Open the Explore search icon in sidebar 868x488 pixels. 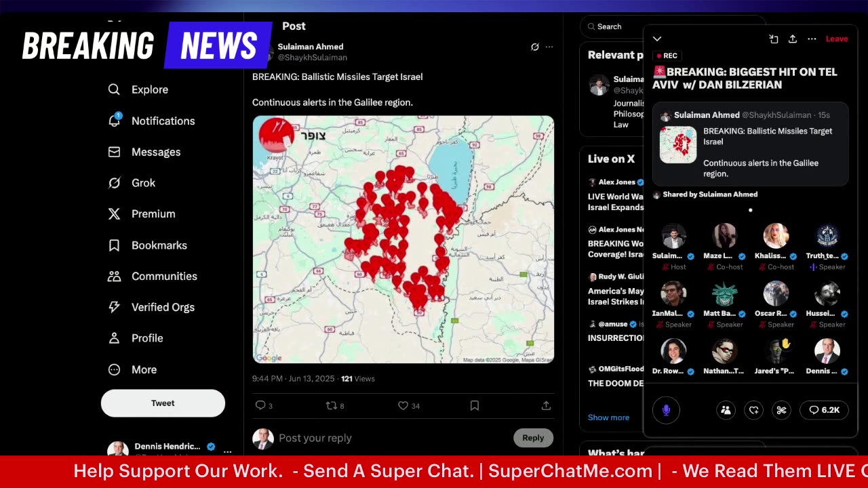114,89
